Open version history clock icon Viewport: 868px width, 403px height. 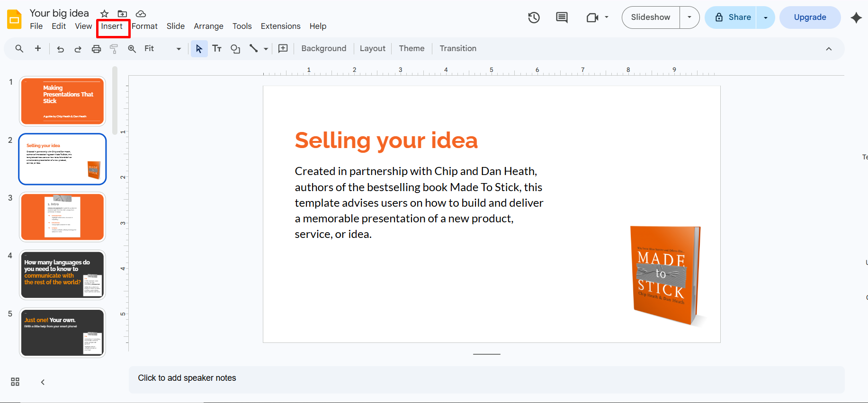[x=534, y=18]
